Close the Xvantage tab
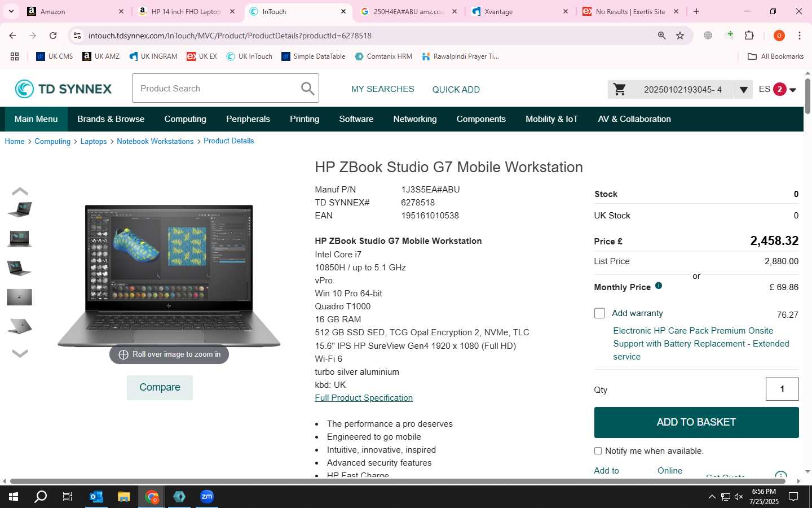812x508 pixels. tap(566, 11)
